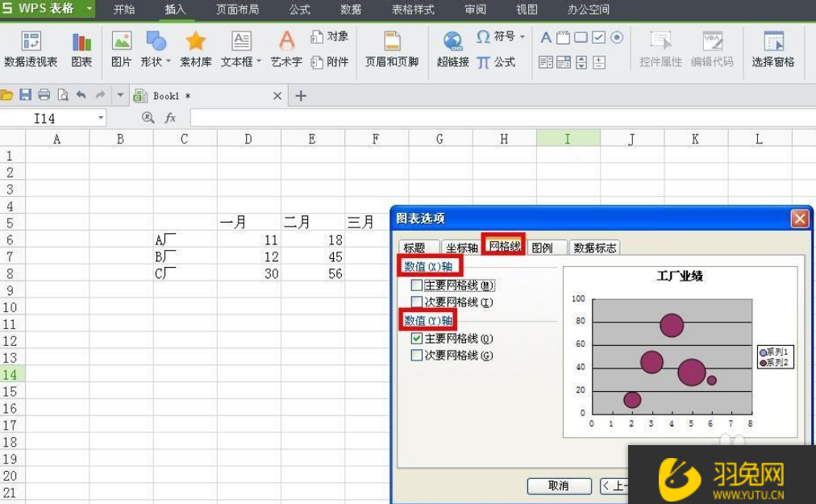Insert a text box via 文本框
Screen dimensions: 816x504
241,49
